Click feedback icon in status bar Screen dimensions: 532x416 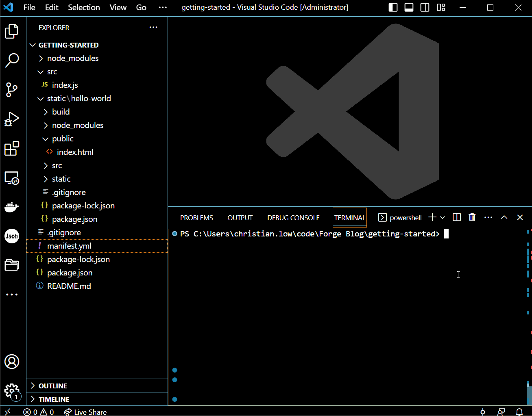point(501,412)
